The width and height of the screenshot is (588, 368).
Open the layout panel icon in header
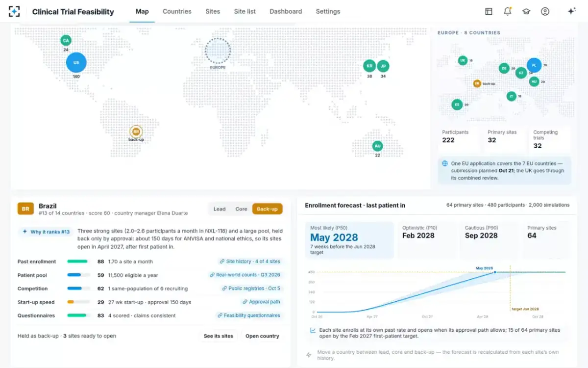pos(489,11)
